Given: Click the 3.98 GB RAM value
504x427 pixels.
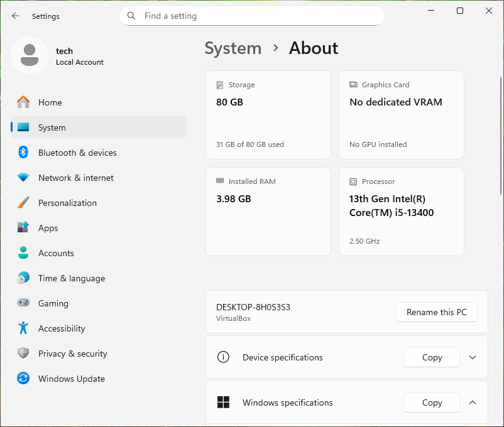Looking at the screenshot, I should [233, 199].
